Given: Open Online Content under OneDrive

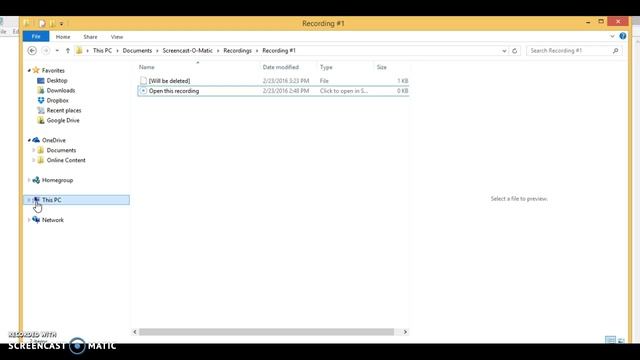Looking at the screenshot, I should (66, 160).
